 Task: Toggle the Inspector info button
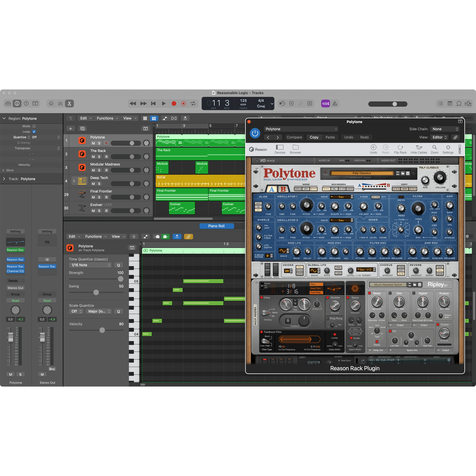pos(17,103)
